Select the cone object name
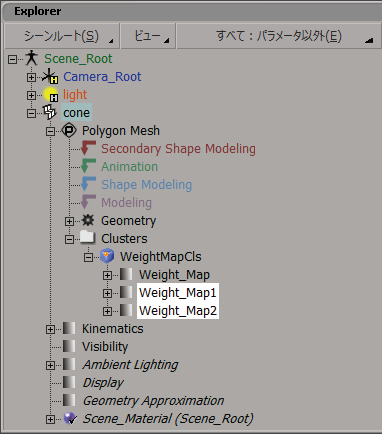The width and height of the screenshot is (382, 434). point(76,113)
